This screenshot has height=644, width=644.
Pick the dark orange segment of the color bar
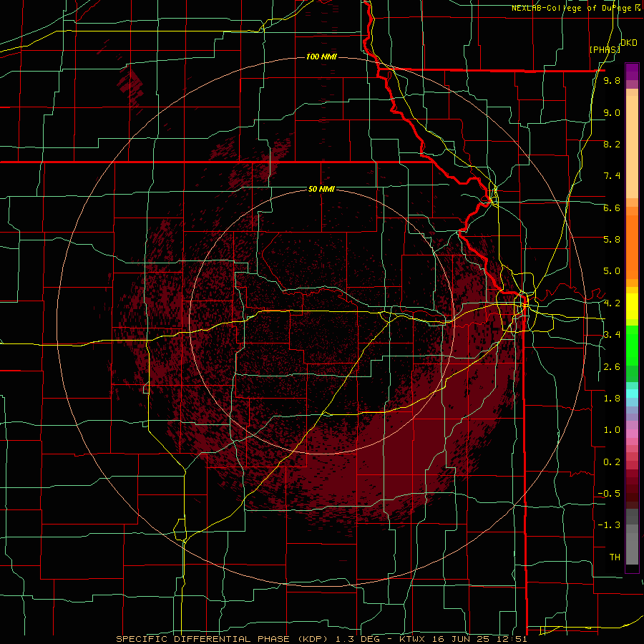tap(632, 248)
